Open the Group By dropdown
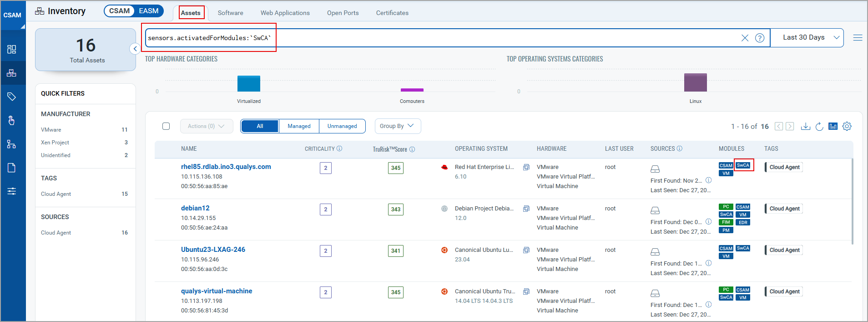The width and height of the screenshot is (868, 322). coord(398,126)
